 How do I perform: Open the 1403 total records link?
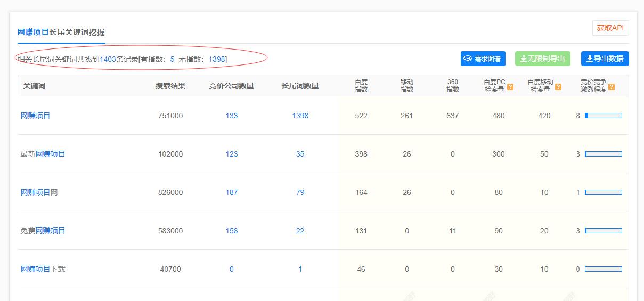(108, 59)
